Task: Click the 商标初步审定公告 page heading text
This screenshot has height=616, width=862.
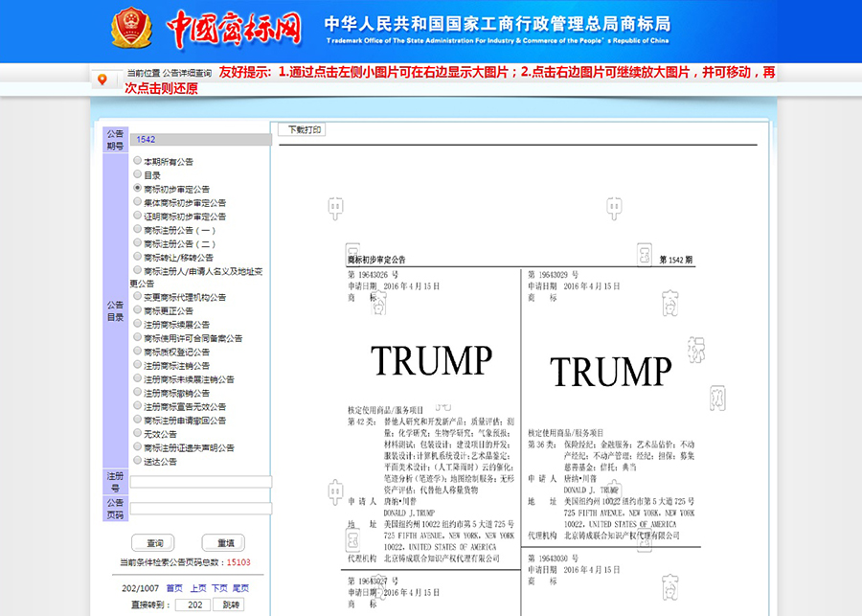Action: [x=376, y=260]
